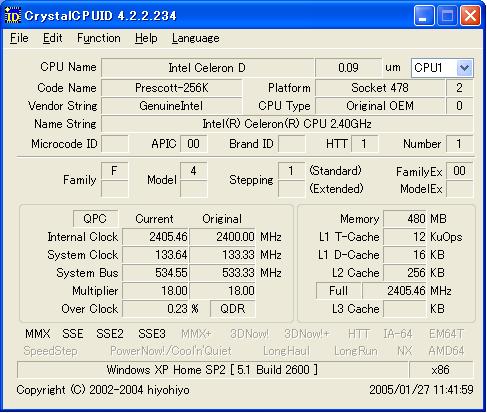Screen dimensions: 487x413
Task: Click the SSE2 feature label
Action: tap(110, 334)
